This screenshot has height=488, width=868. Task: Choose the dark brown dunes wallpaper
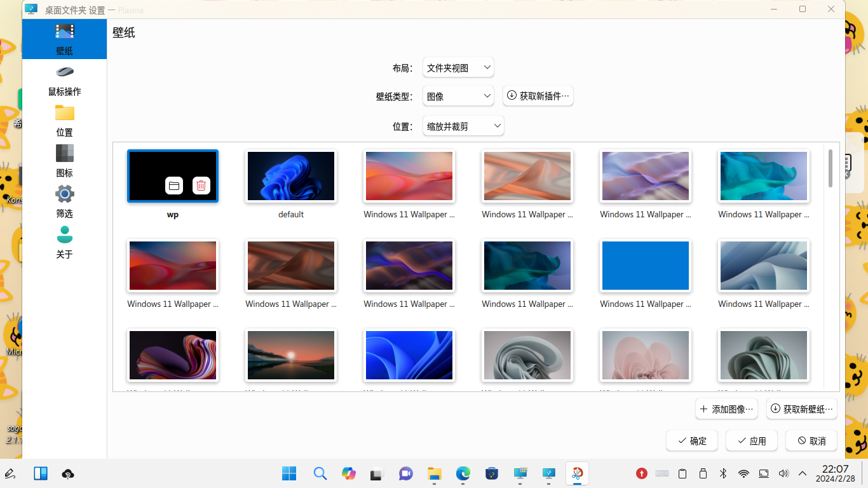point(291,266)
